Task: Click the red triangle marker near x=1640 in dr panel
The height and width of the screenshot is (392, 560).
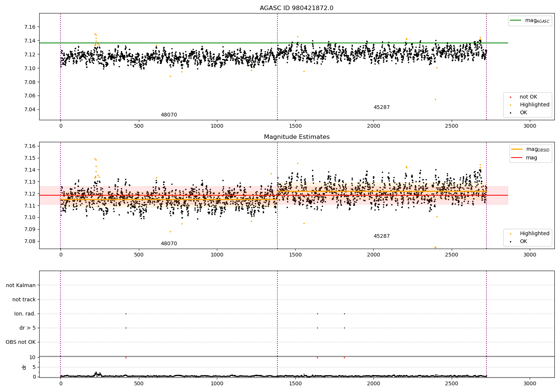Action: (x=317, y=358)
